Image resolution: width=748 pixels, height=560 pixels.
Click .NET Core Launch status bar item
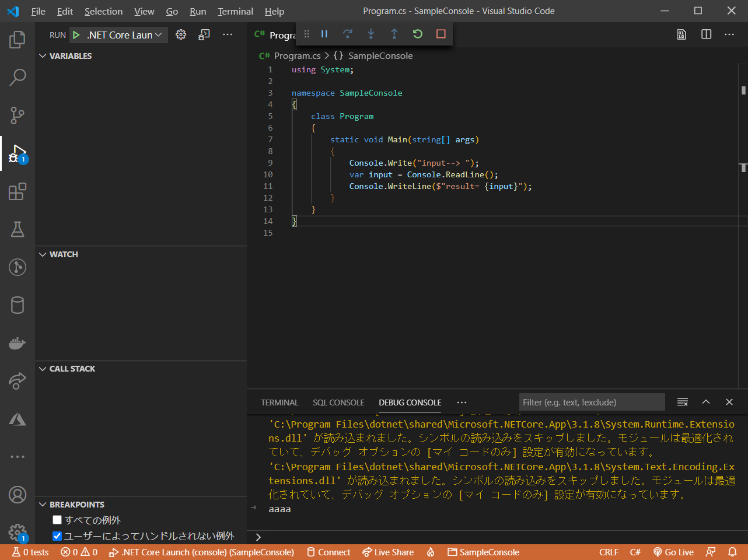(x=201, y=552)
